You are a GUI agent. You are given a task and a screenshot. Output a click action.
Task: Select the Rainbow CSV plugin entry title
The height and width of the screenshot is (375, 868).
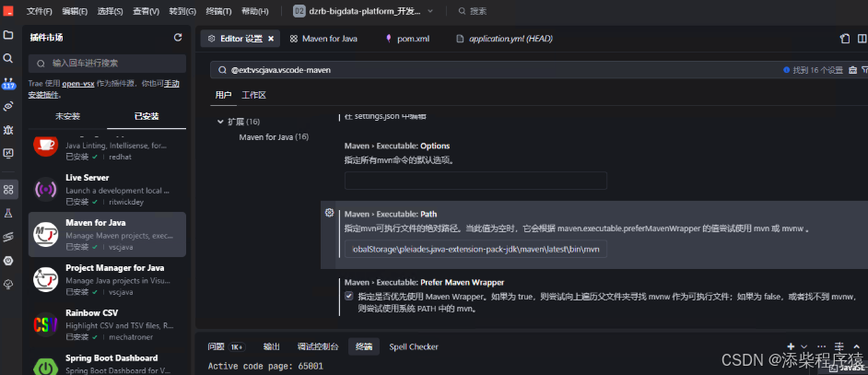[92, 313]
